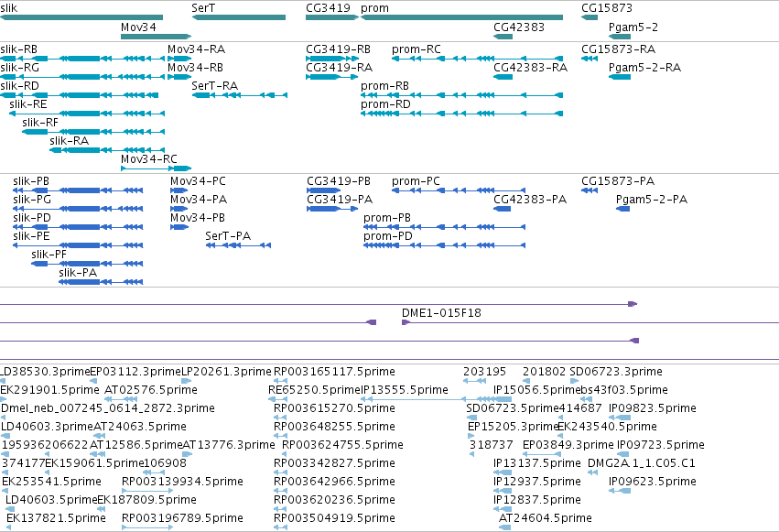779x532 pixels.
Task: Click the SerT-RA transcript label
Action: coord(214,86)
